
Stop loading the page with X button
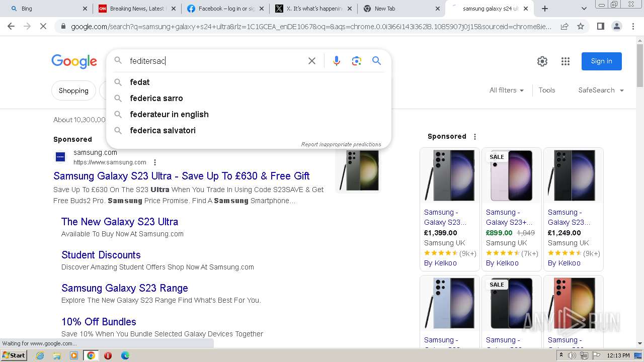43,26
